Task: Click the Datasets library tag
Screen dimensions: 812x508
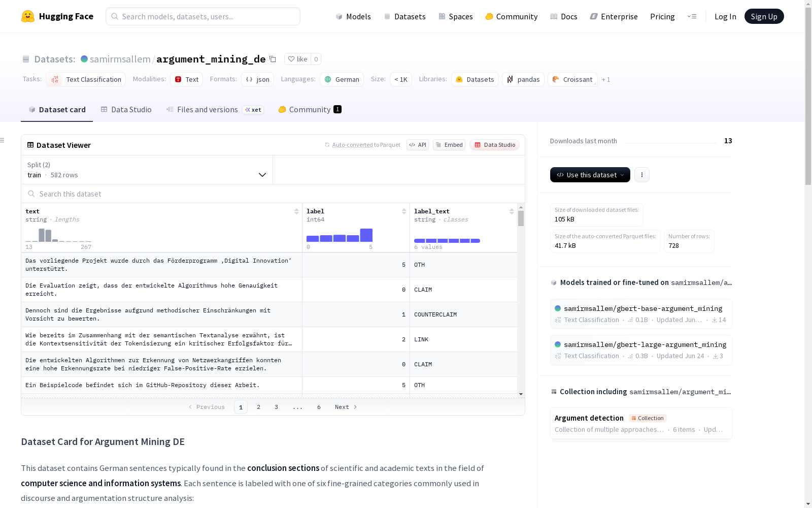Action: pos(475,79)
